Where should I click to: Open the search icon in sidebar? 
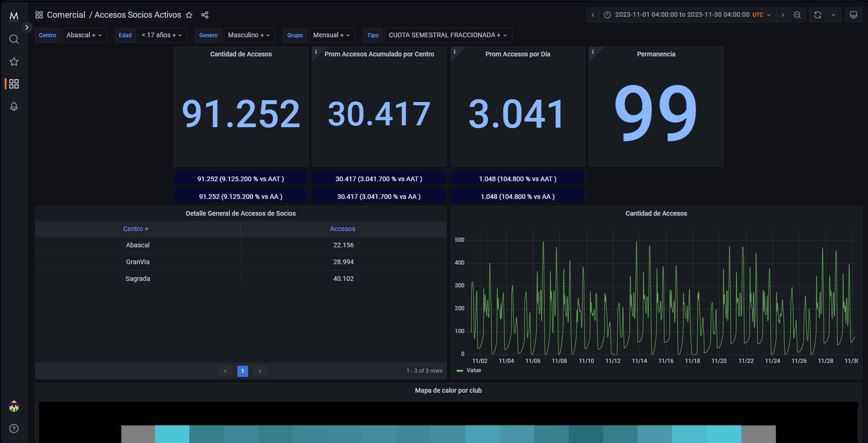(x=14, y=39)
